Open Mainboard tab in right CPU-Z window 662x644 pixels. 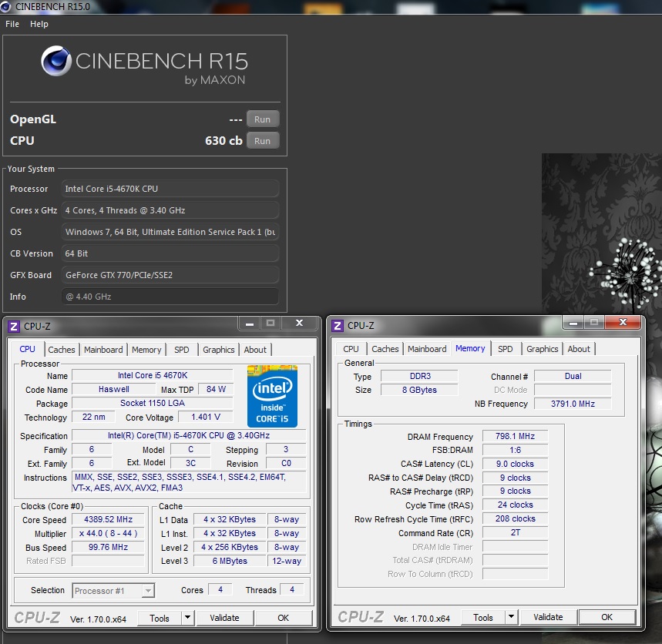point(427,349)
